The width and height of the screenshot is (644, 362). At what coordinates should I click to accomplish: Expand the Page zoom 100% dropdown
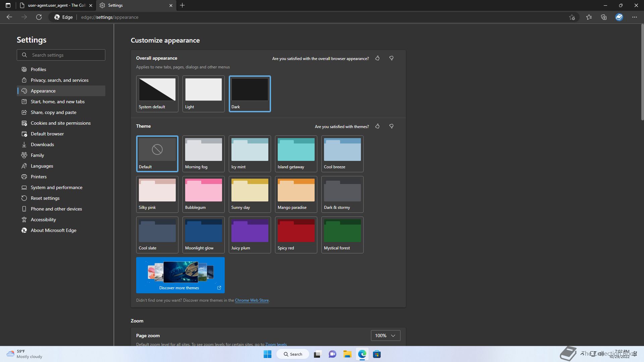(385, 336)
